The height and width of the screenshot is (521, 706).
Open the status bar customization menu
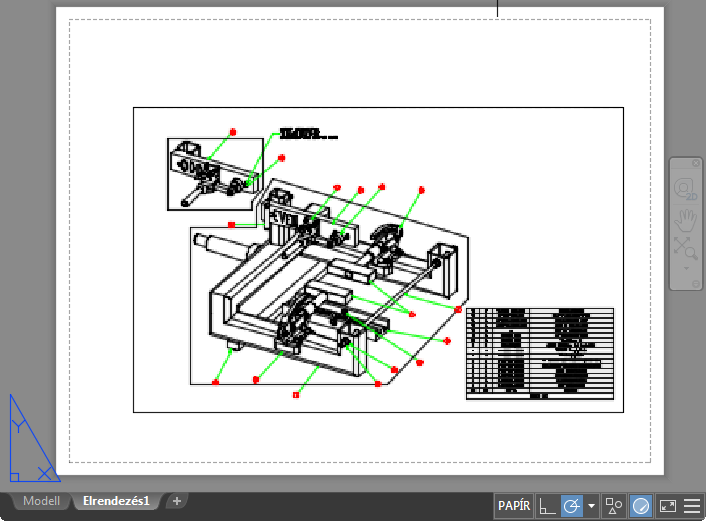692,506
